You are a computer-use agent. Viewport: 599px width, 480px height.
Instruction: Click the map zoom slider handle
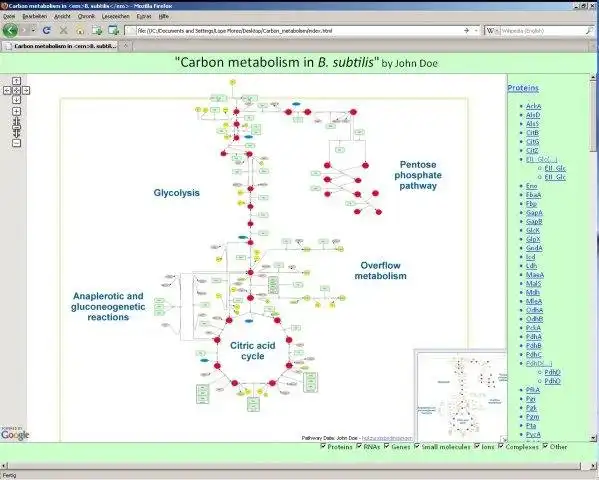(x=16, y=127)
